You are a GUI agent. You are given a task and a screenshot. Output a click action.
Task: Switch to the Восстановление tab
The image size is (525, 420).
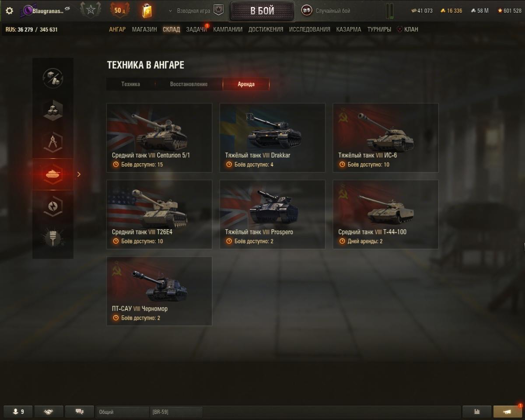point(189,84)
